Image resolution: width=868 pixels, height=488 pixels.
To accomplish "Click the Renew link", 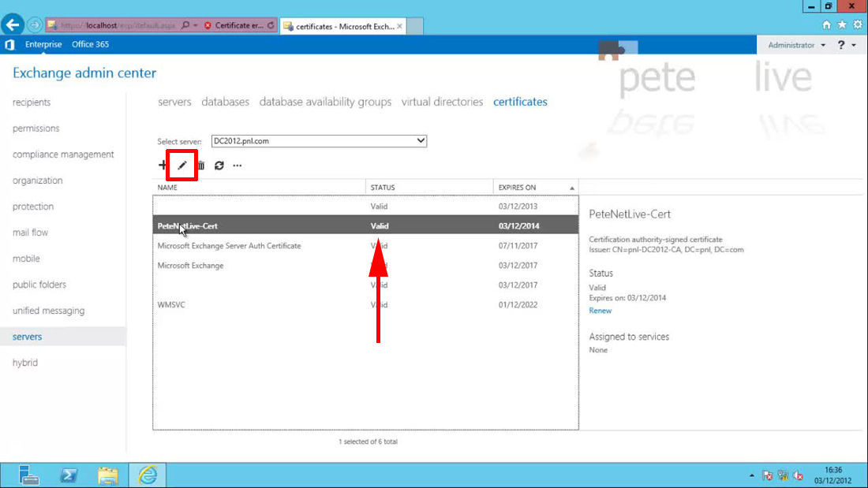I will coord(600,311).
